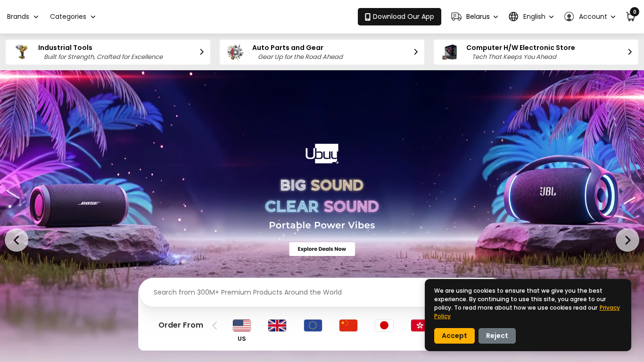Open the English language selector

(x=531, y=16)
